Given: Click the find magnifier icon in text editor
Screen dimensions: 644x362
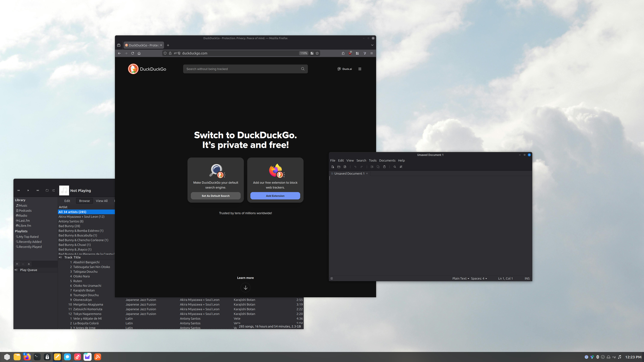Looking at the screenshot, I should click(x=395, y=167).
